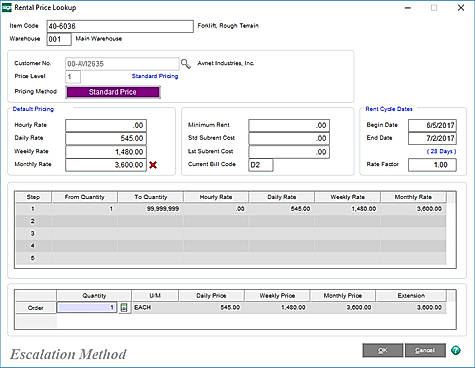Click the Price Level field
This screenshot has height=368, width=475.
(73, 77)
